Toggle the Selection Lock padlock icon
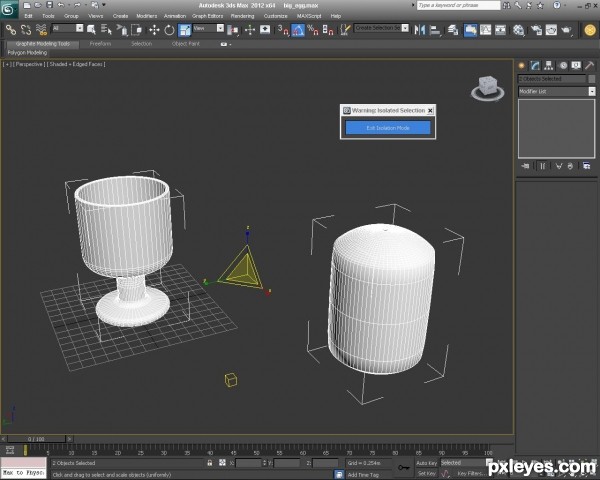 [209, 463]
